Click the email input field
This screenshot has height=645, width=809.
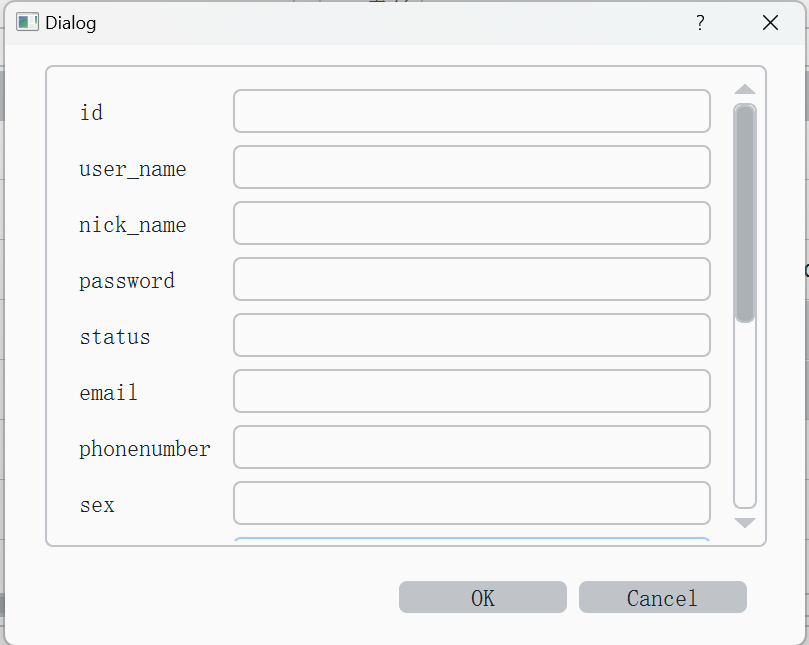pyautogui.click(x=472, y=391)
